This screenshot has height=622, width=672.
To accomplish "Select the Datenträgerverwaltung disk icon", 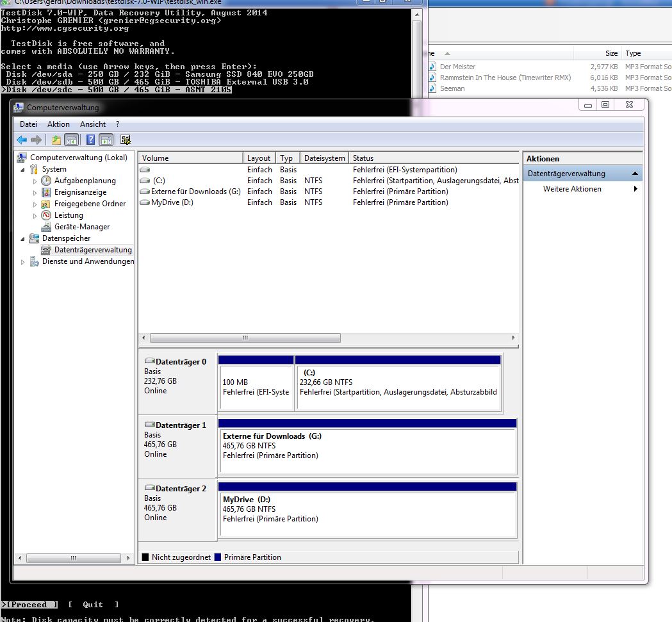I will [x=46, y=250].
